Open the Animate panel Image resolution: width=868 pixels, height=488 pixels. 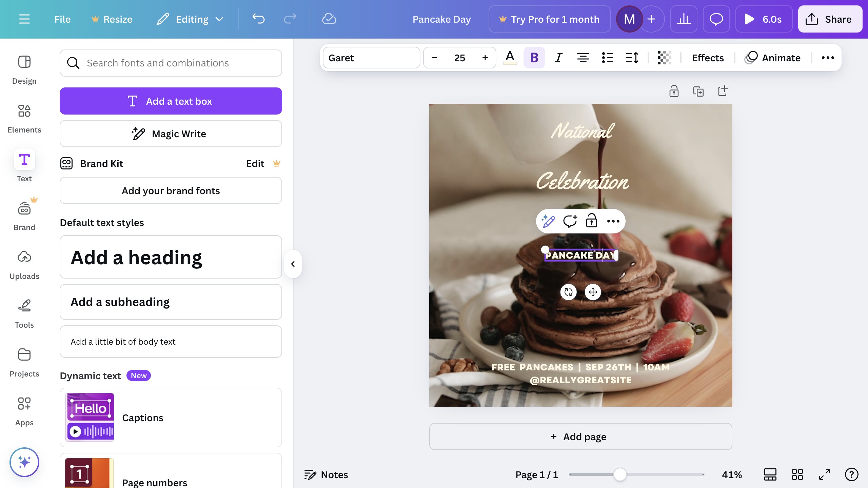[x=772, y=58]
